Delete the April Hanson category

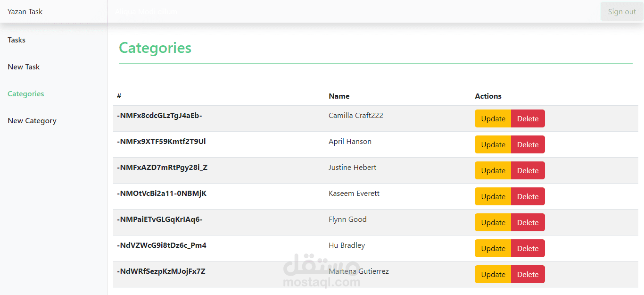528,145
